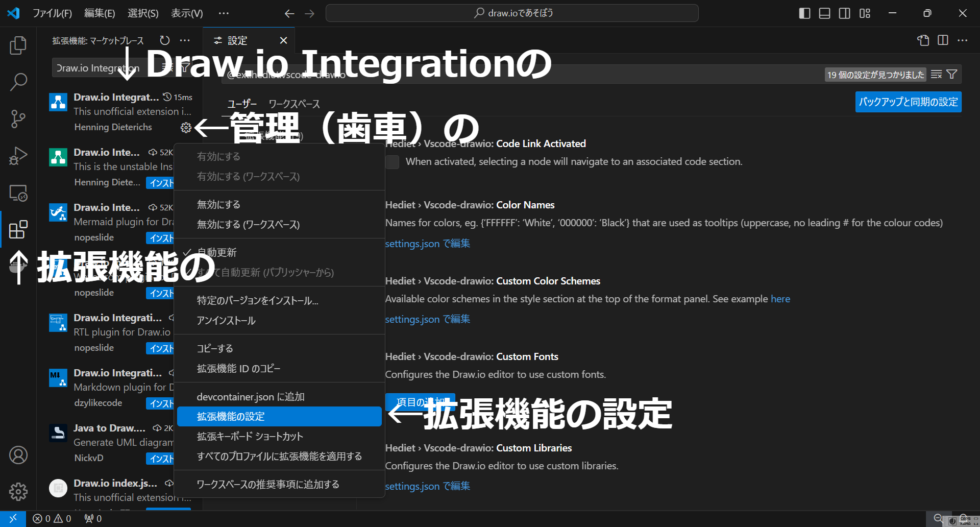This screenshot has height=527, width=980.
Task: Open the here link under Custom Color Schemes
Action: coord(780,299)
